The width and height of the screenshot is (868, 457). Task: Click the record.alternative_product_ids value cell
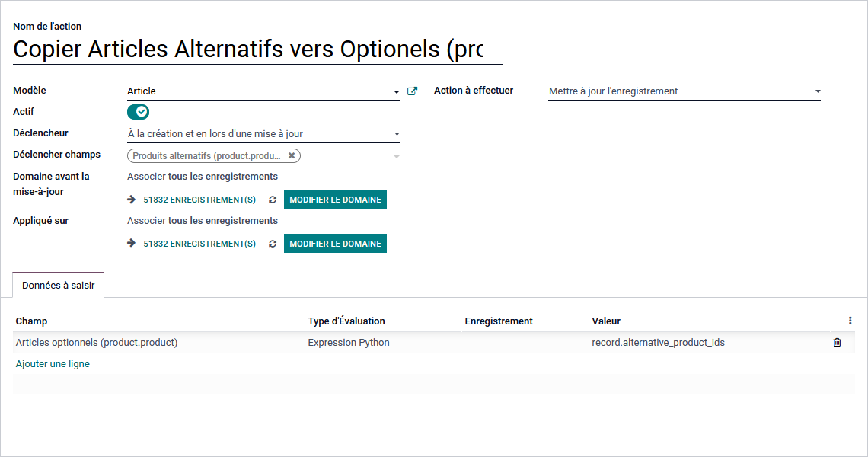point(658,343)
